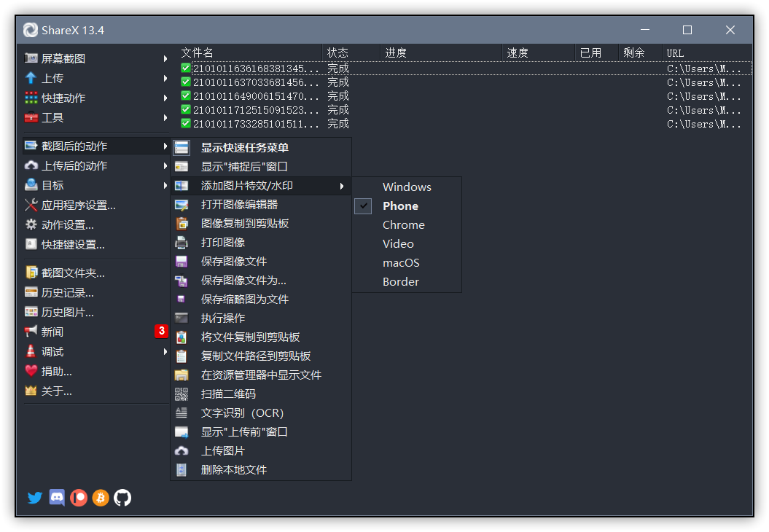Click the 应用程序设置 wrench icon

[x=31, y=205]
